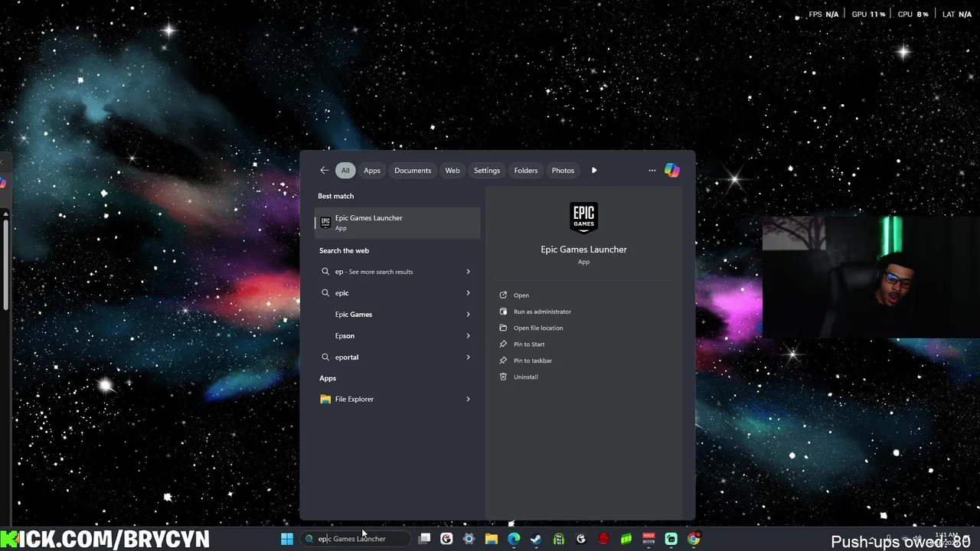The image size is (980, 551).
Task: Open Steam from the taskbar
Action: click(x=536, y=539)
